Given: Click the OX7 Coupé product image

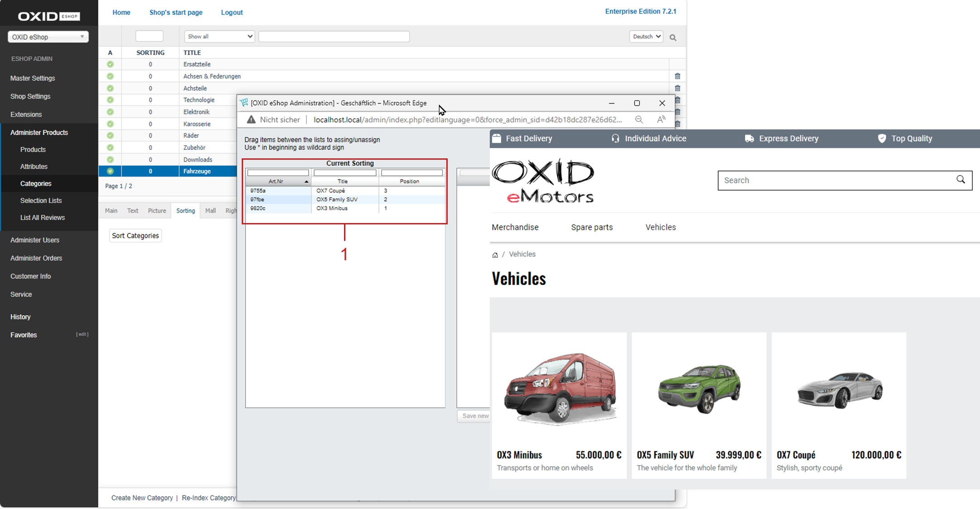Looking at the screenshot, I should (x=839, y=390).
